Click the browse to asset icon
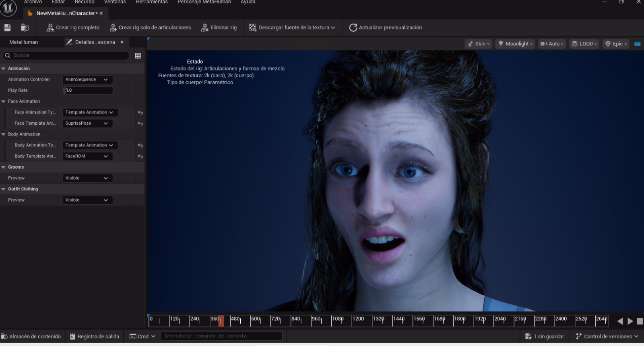Viewport: 644px width, 346px height. pos(25,27)
